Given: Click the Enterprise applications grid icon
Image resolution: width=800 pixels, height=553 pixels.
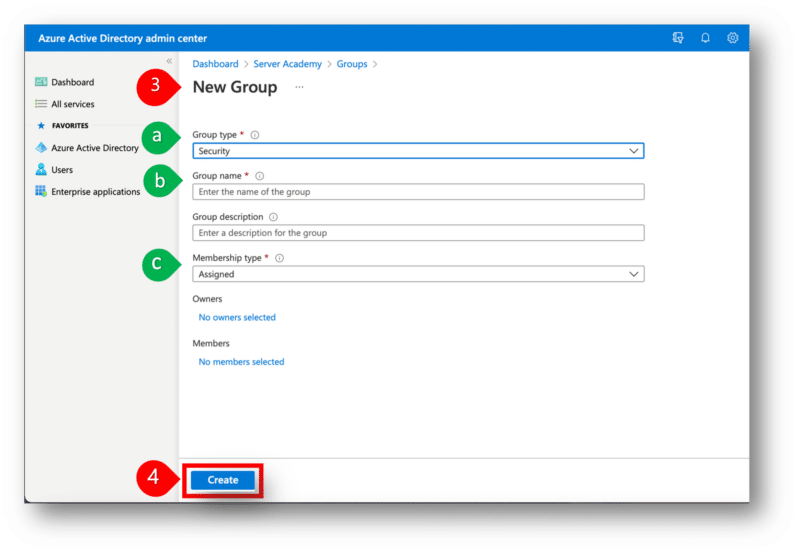Looking at the screenshot, I should pos(41,191).
